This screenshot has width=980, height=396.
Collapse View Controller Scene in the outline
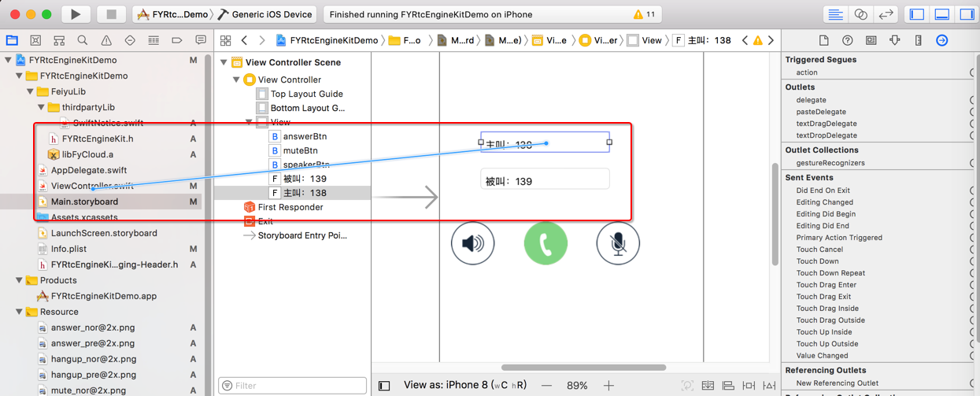click(224, 62)
